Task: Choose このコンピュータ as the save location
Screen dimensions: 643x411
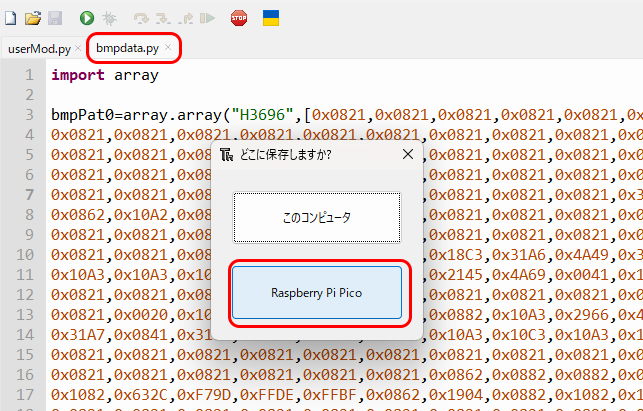Action: (317, 217)
